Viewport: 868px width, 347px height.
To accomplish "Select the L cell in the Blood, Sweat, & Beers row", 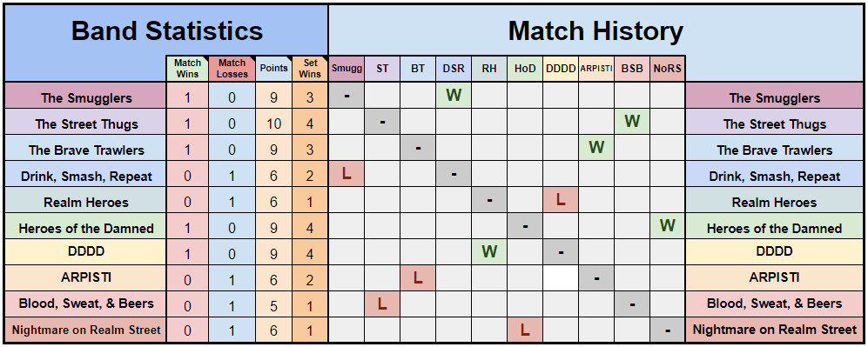I will point(382,304).
